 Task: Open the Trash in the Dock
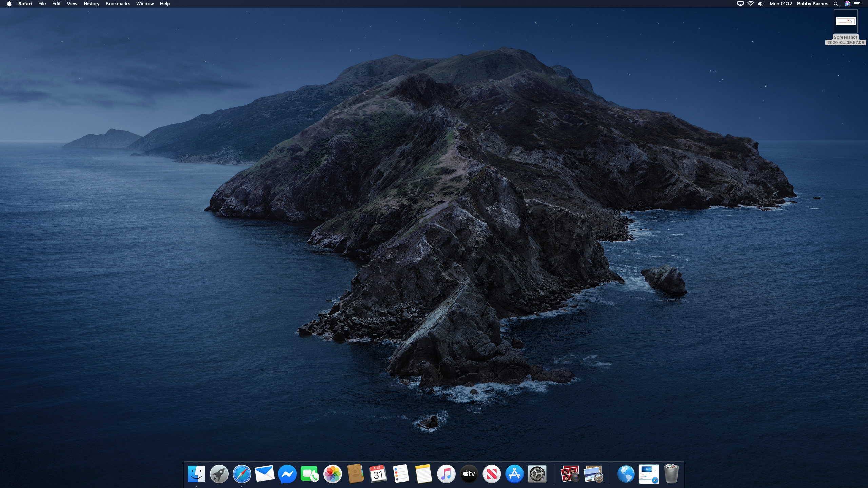click(671, 474)
